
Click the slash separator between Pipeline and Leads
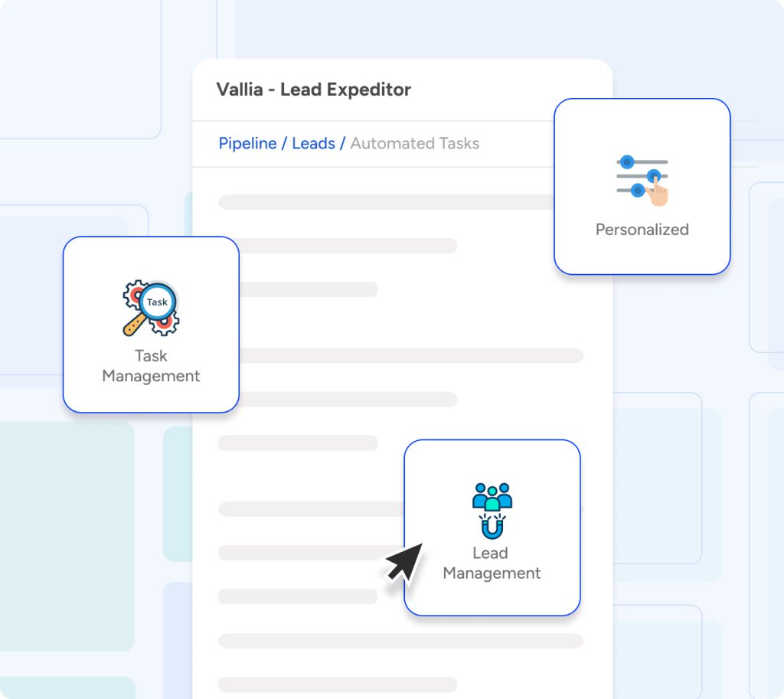coord(284,143)
